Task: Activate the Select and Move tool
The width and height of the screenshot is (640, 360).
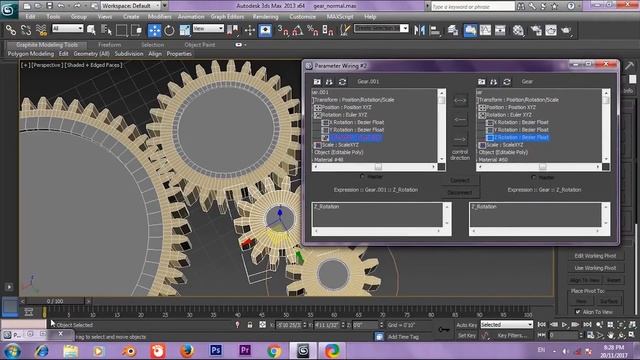Action: click(154, 30)
